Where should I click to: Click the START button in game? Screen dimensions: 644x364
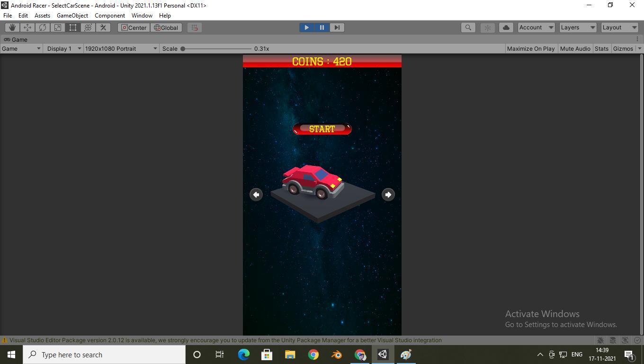322,129
